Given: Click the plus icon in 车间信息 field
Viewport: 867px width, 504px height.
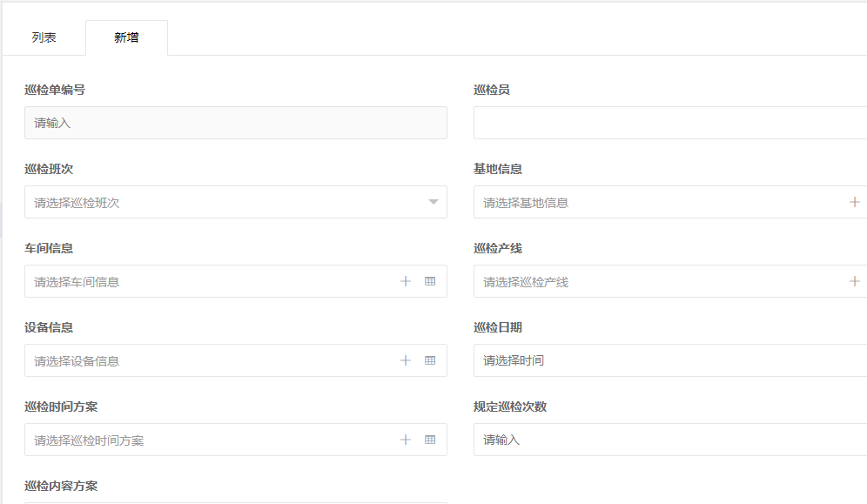Looking at the screenshot, I should [405, 280].
